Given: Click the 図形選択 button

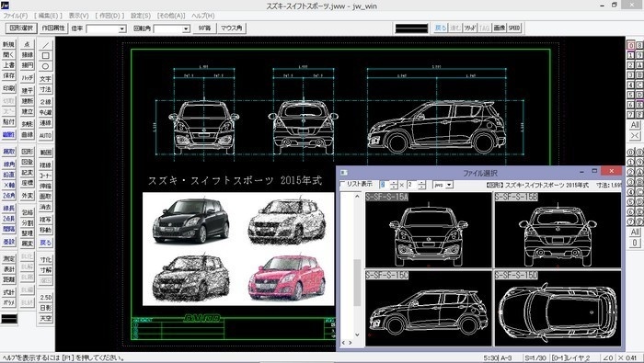Looking at the screenshot, I should [x=21, y=28].
